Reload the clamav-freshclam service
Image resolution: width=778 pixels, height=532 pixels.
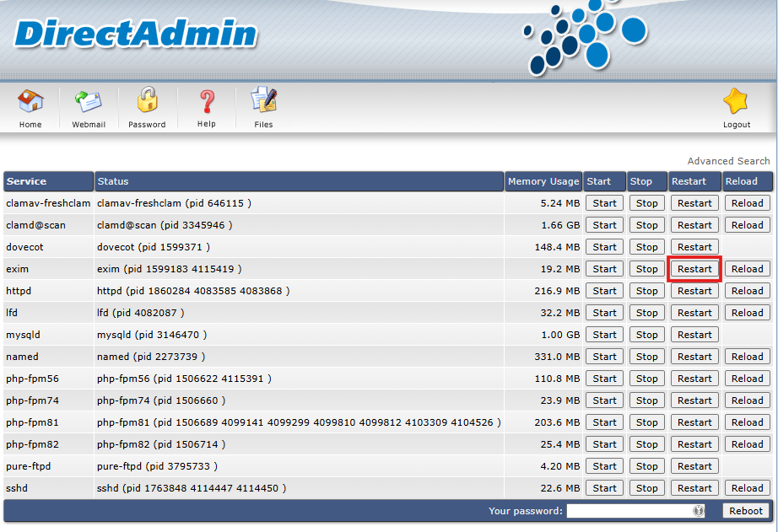coord(748,203)
